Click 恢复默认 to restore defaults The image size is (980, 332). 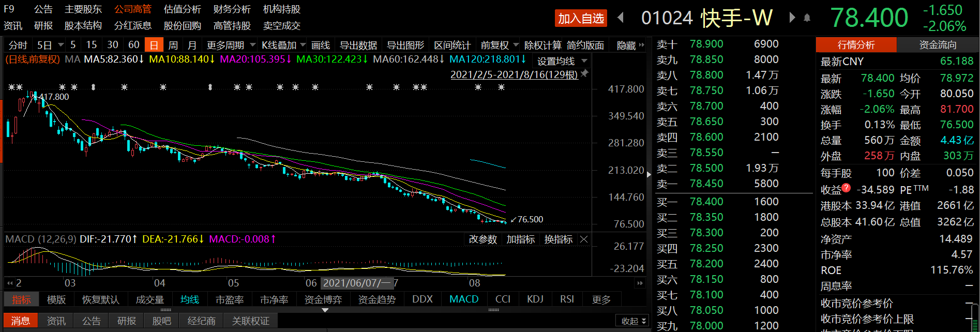[101, 299]
